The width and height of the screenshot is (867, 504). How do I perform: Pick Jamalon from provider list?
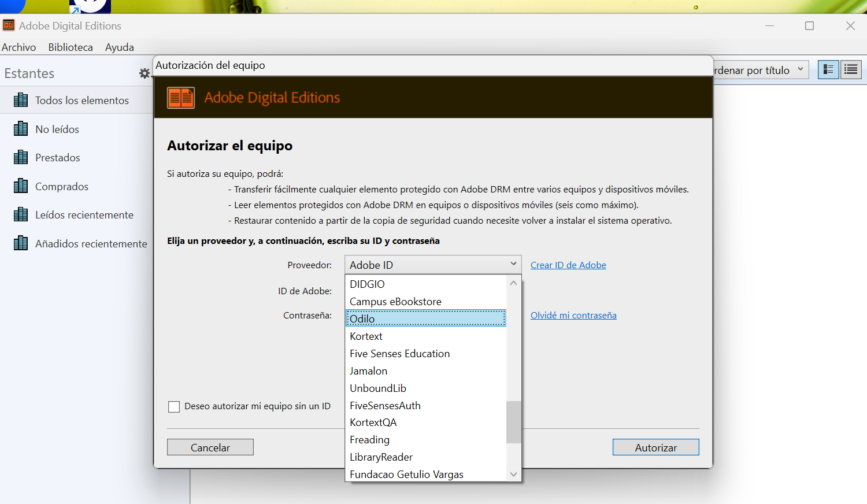(426, 370)
